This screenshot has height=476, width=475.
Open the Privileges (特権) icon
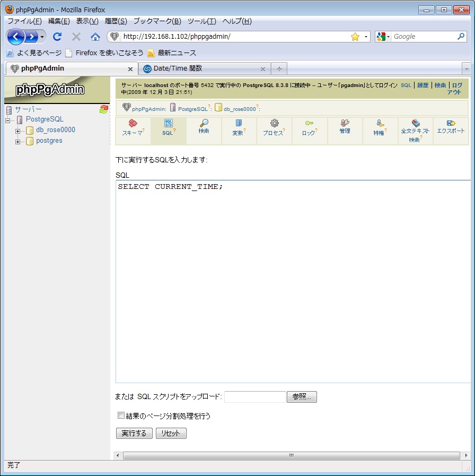pos(380,123)
